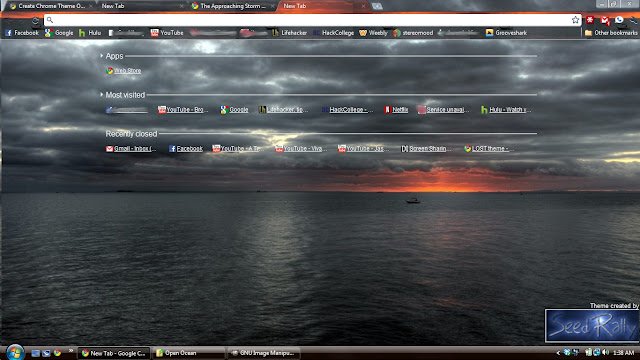Open Netflix most visited link
This screenshot has height=360, width=640.
coord(396,109)
